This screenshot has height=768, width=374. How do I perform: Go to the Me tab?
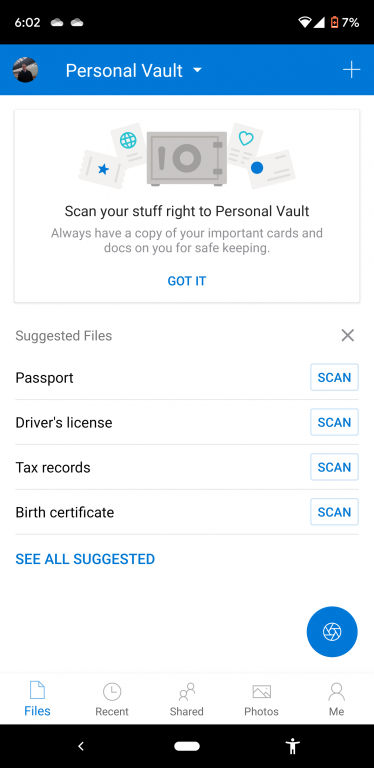(x=336, y=699)
